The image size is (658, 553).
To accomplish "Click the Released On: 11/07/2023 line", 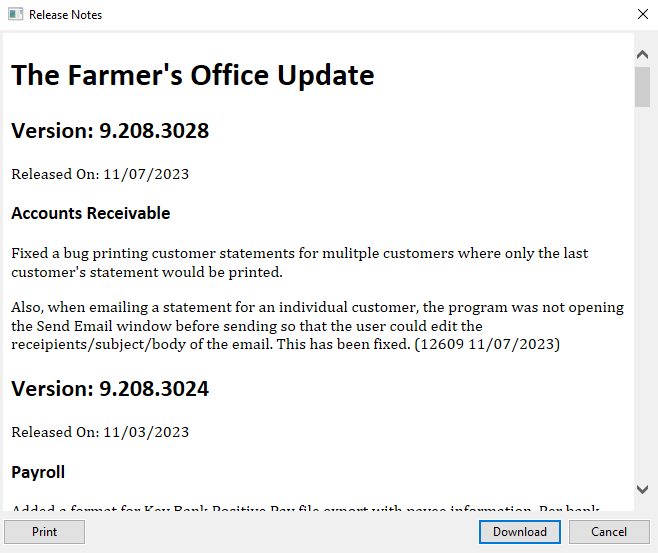I will pyautogui.click(x=100, y=174).
